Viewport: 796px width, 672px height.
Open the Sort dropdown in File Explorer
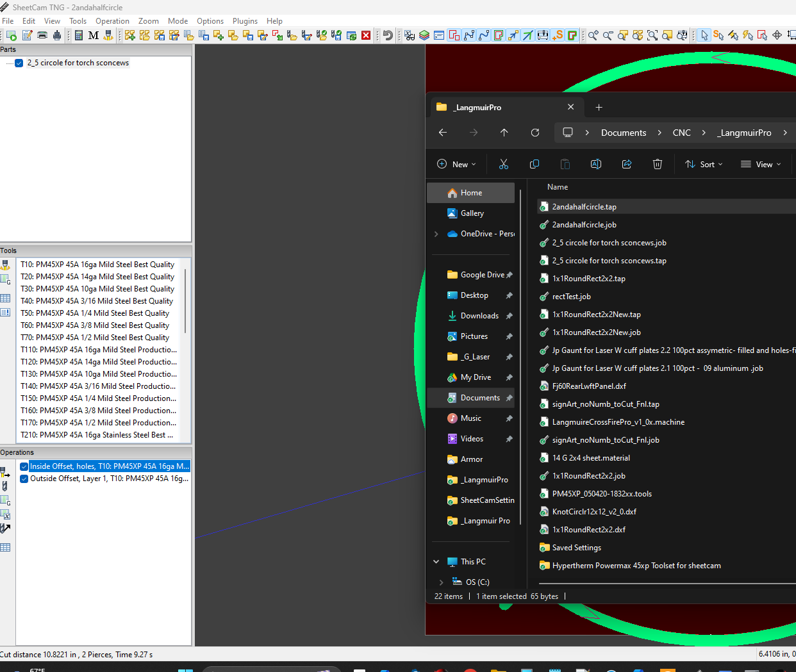tap(704, 164)
